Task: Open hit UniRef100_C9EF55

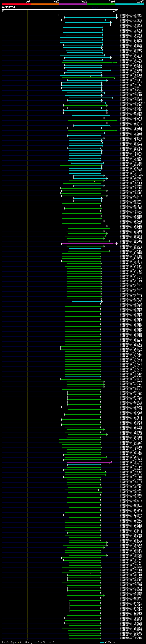Action: pyautogui.click(x=131, y=430)
